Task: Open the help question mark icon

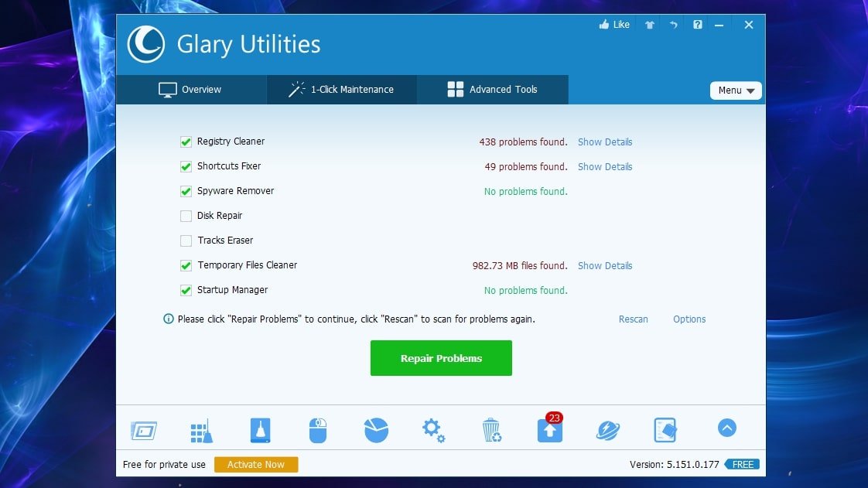Action: pos(698,24)
